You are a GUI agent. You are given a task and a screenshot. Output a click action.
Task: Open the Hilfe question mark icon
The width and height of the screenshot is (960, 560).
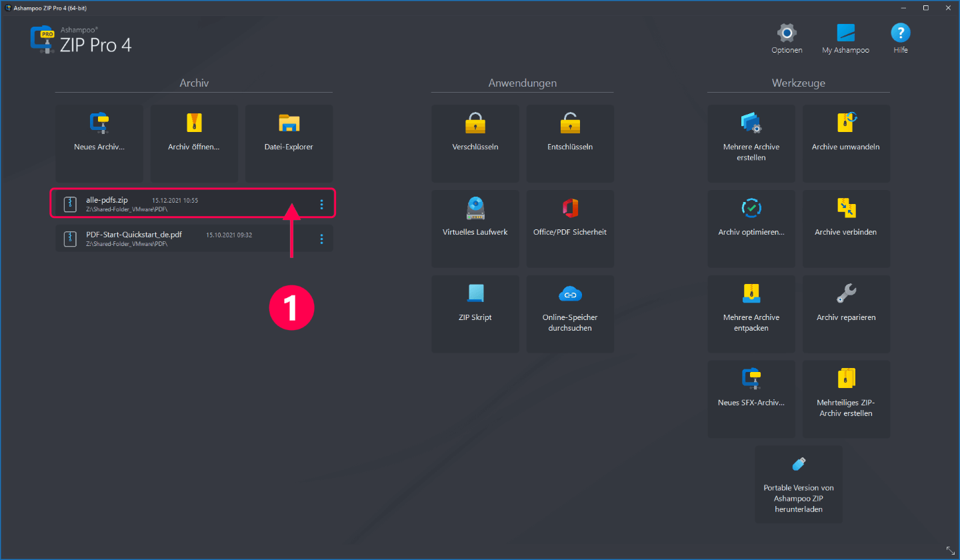pos(901,39)
